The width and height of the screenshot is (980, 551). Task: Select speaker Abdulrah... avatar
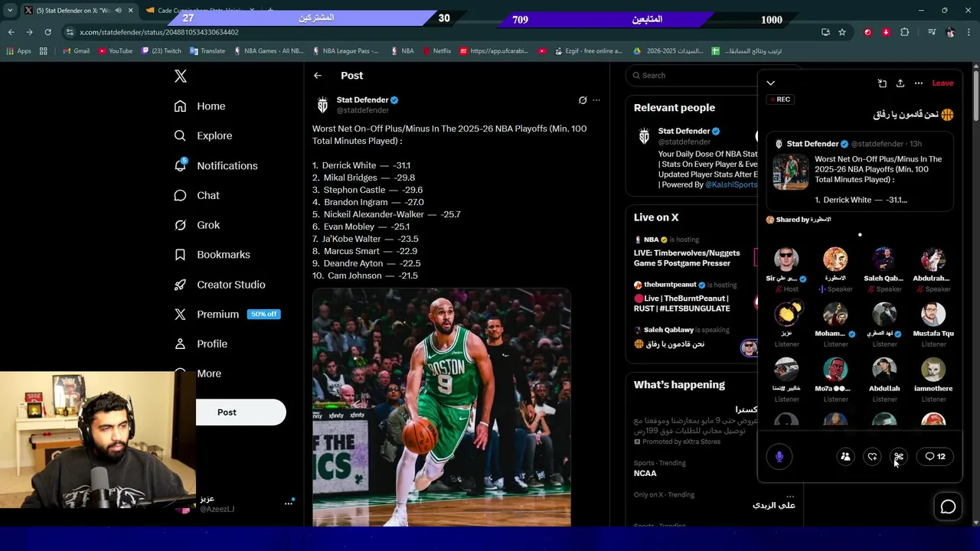point(933,259)
